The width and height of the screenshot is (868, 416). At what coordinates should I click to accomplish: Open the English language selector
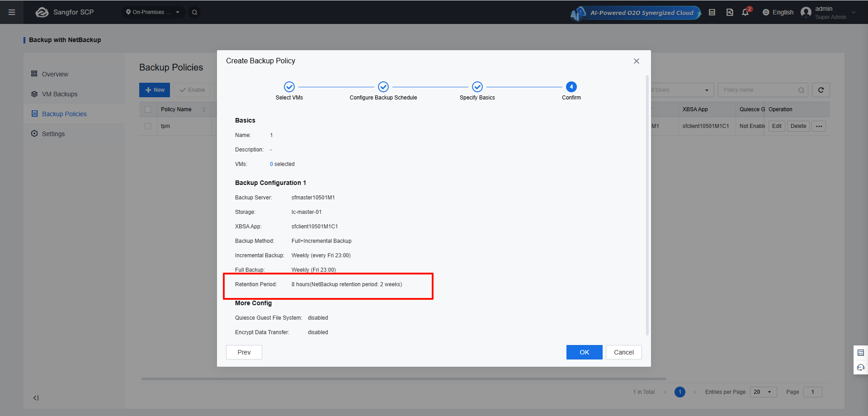[x=778, y=12]
